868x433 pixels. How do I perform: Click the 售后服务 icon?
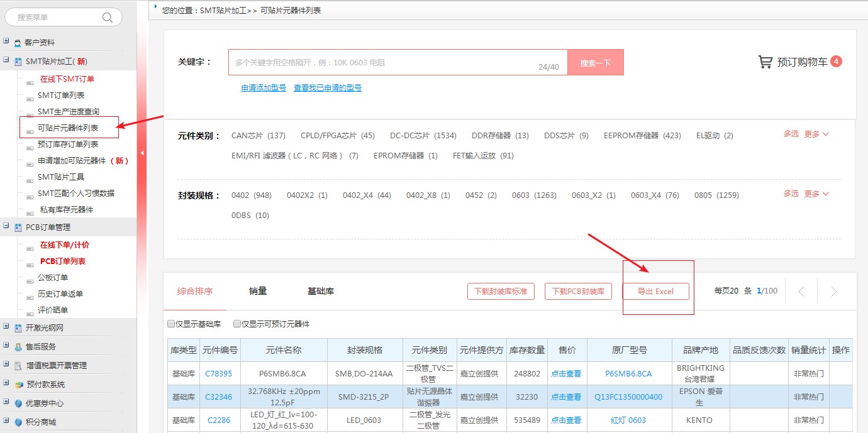point(18,347)
